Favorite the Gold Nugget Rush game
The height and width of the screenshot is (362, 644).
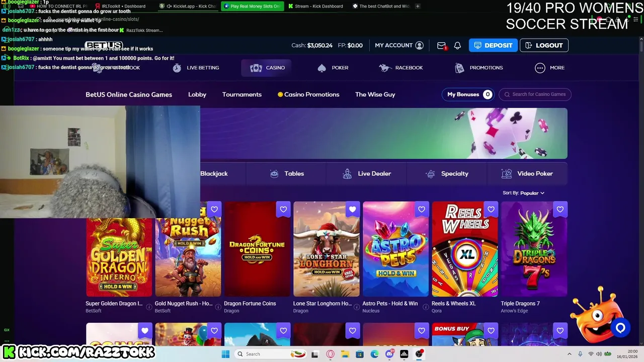pyautogui.click(x=214, y=209)
